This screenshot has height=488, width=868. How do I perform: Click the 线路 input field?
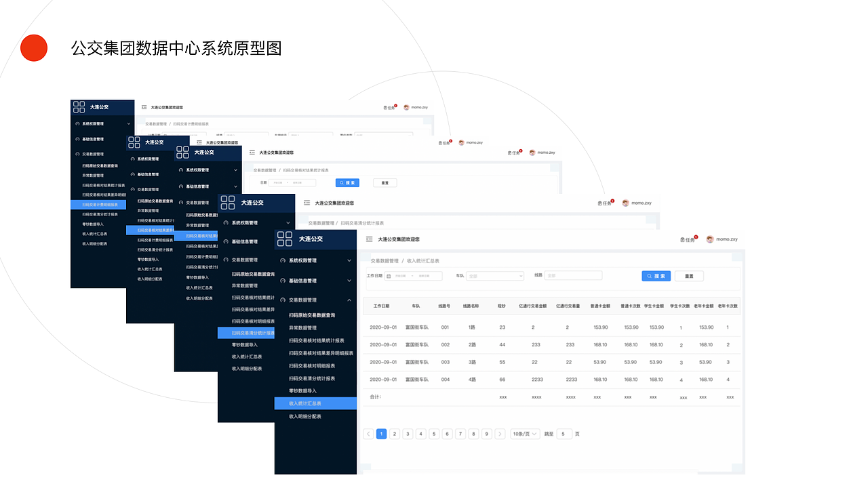tap(573, 276)
